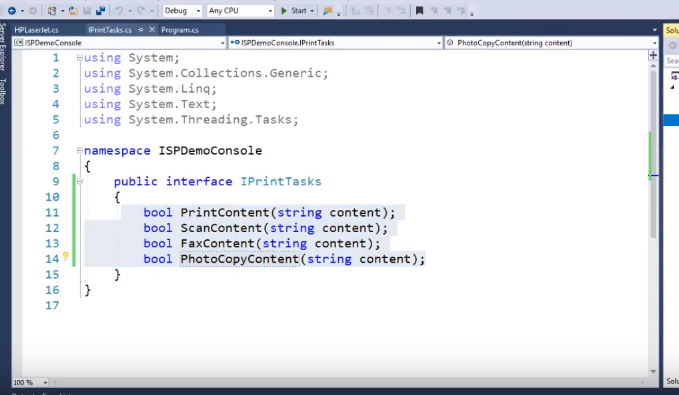The image size is (679, 395).
Task: Open the ISPDemoConsole project navigation dropdown
Action: click(120, 42)
